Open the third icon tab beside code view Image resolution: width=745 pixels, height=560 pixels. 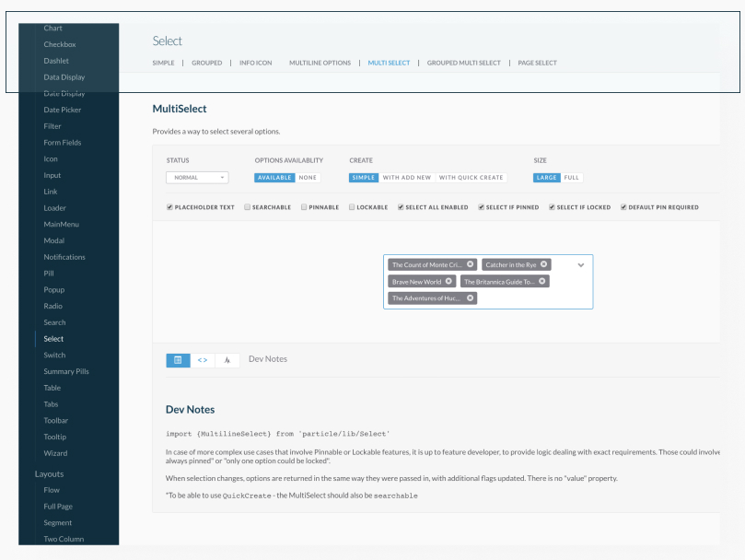(227, 360)
